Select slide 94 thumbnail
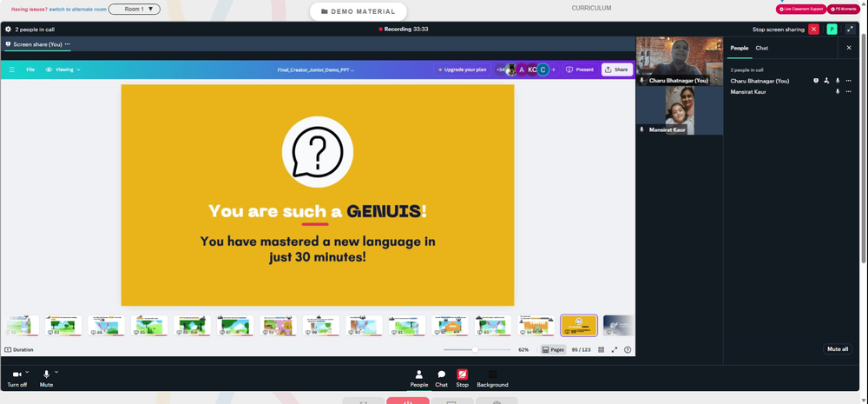 click(x=536, y=325)
